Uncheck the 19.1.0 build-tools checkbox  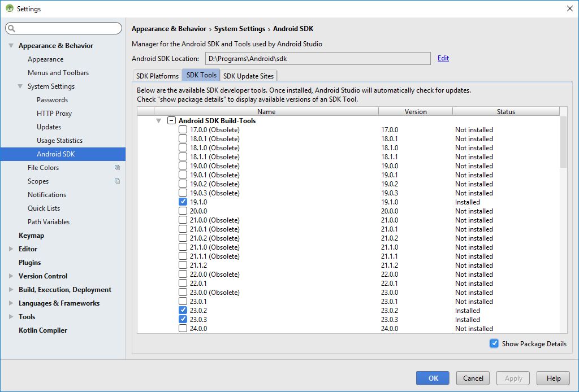(183, 202)
